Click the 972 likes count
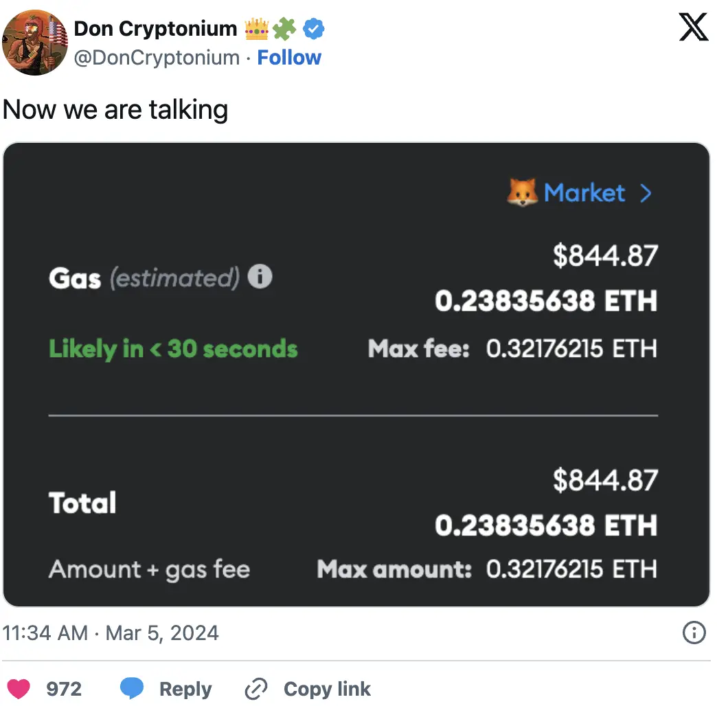 tap(64, 689)
